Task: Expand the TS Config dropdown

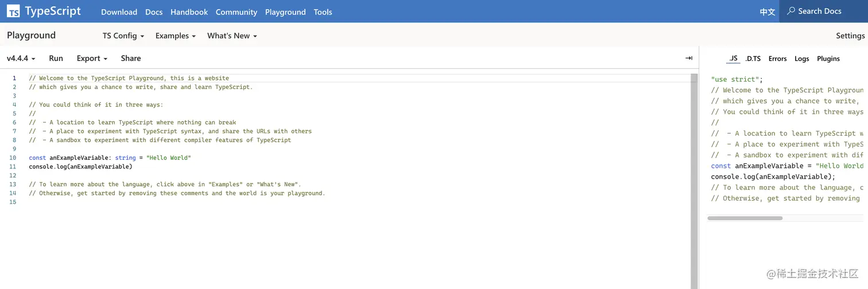Action: pyautogui.click(x=123, y=36)
